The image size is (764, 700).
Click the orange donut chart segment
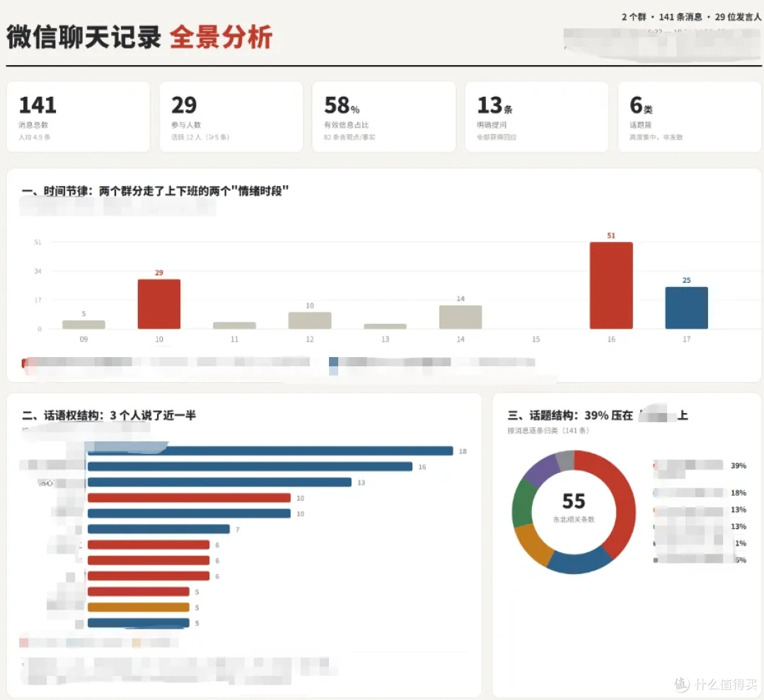pos(533,544)
